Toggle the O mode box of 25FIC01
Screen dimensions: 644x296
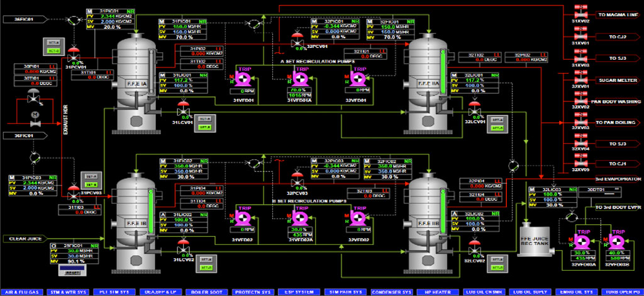54,245
